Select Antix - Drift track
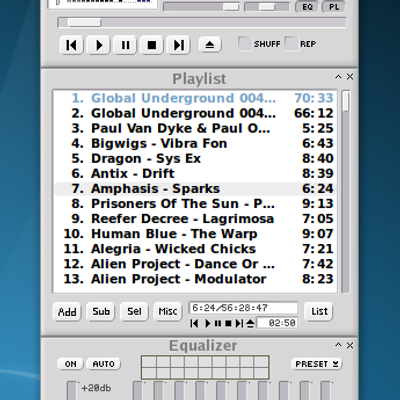Image resolution: width=400 pixels, height=400 pixels. pos(195,173)
